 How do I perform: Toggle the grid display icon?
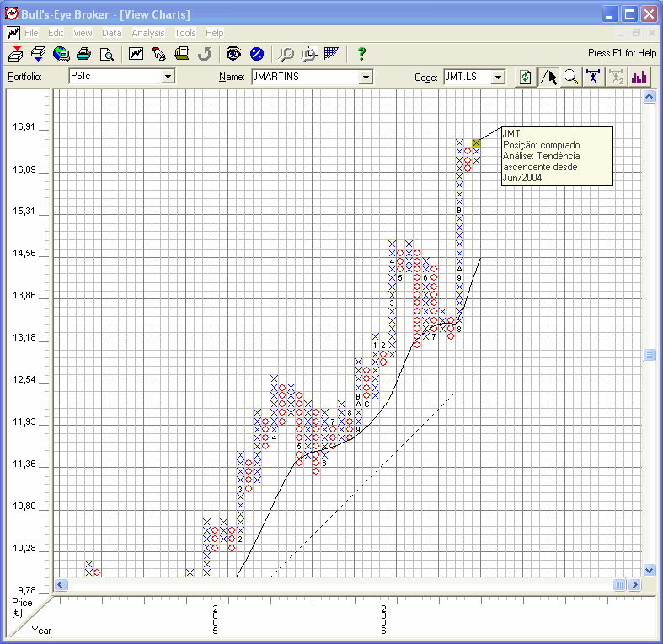pyautogui.click(x=331, y=54)
